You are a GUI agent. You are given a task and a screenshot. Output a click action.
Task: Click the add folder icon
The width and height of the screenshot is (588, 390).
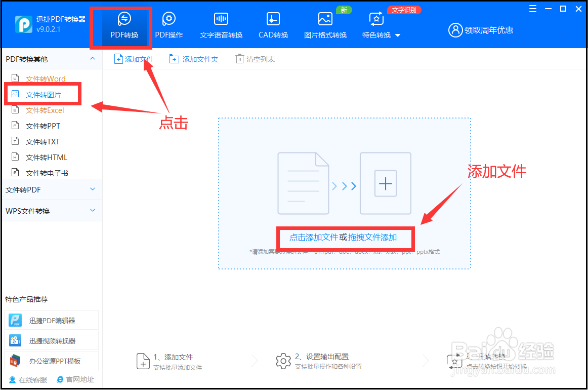(174, 59)
